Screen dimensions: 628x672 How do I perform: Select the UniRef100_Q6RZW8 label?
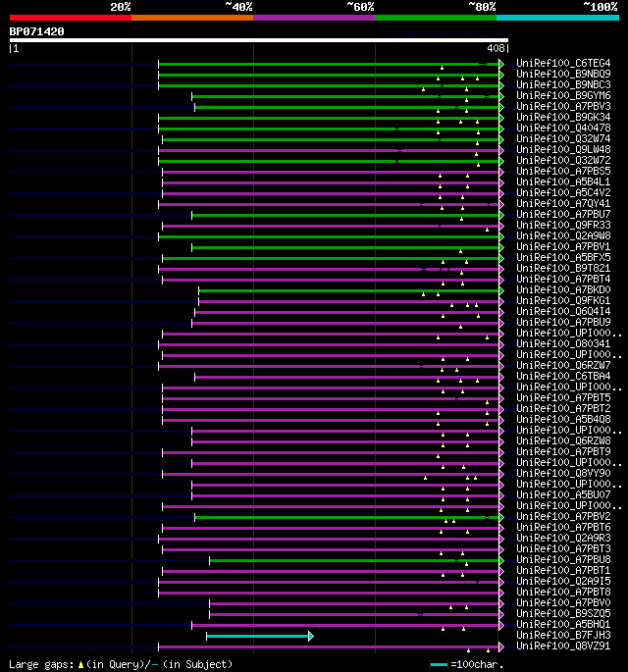(x=563, y=440)
